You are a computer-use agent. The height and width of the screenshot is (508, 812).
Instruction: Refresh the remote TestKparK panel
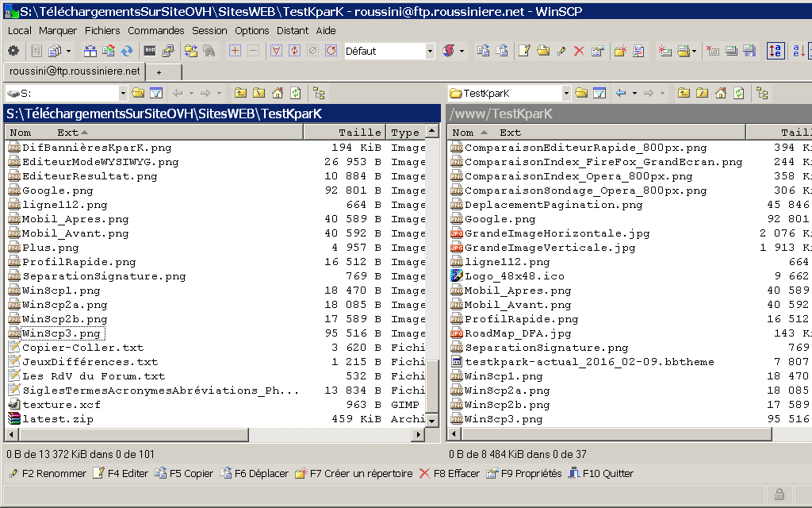click(x=739, y=93)
